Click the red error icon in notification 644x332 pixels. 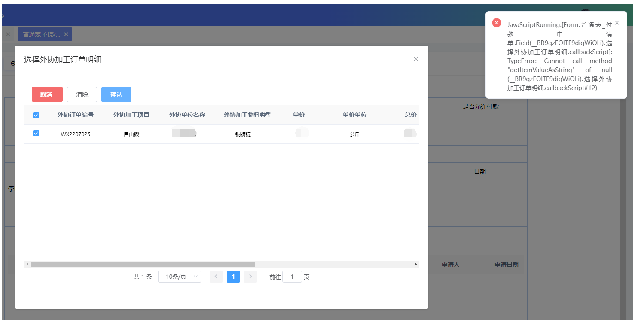[x=497, y=23]
